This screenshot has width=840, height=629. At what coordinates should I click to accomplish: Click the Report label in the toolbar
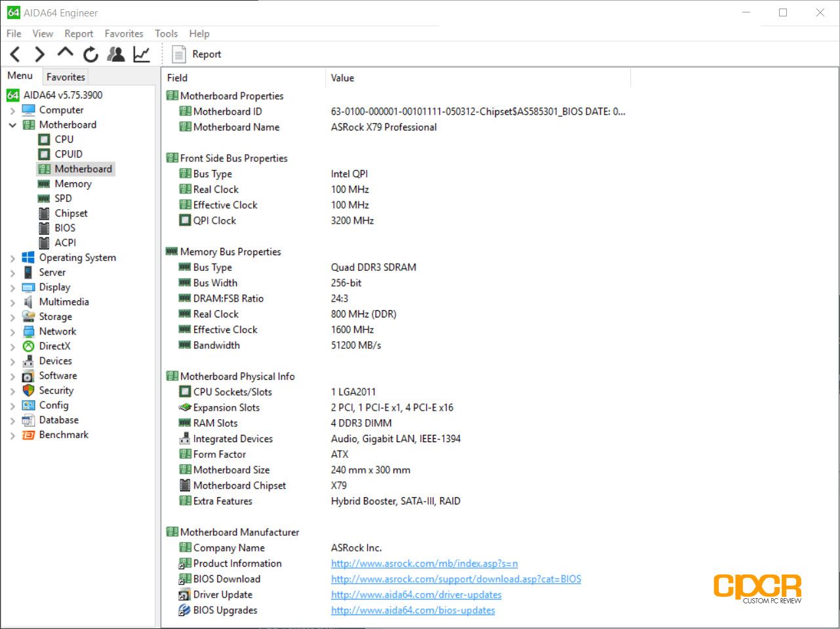[x=207, y=54]
